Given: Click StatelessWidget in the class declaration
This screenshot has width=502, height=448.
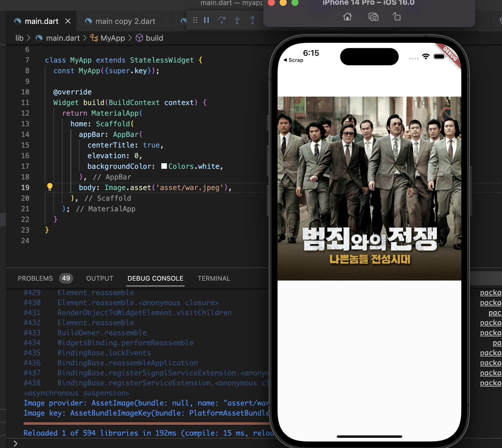Looking at the screenshot, I should point(162,60).
